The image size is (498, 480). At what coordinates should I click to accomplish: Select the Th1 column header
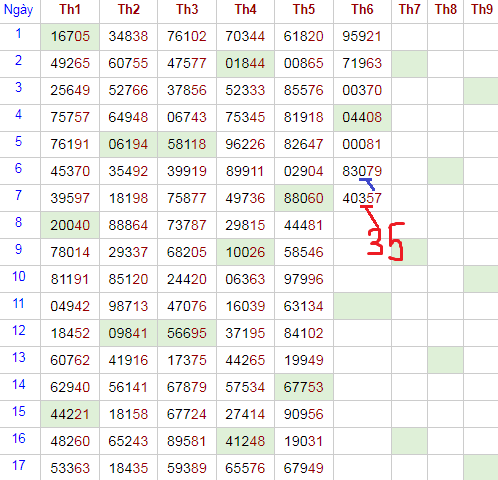tap(70, 9)
